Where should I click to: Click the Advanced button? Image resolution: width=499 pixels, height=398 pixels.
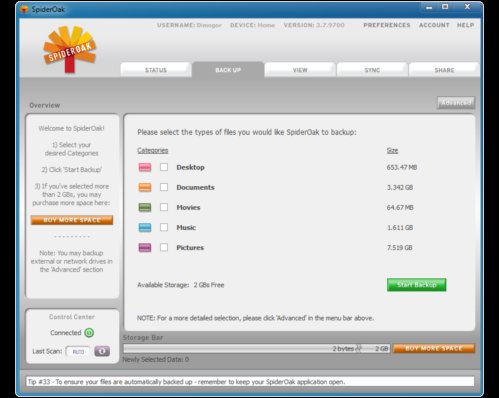coord(456,103)
